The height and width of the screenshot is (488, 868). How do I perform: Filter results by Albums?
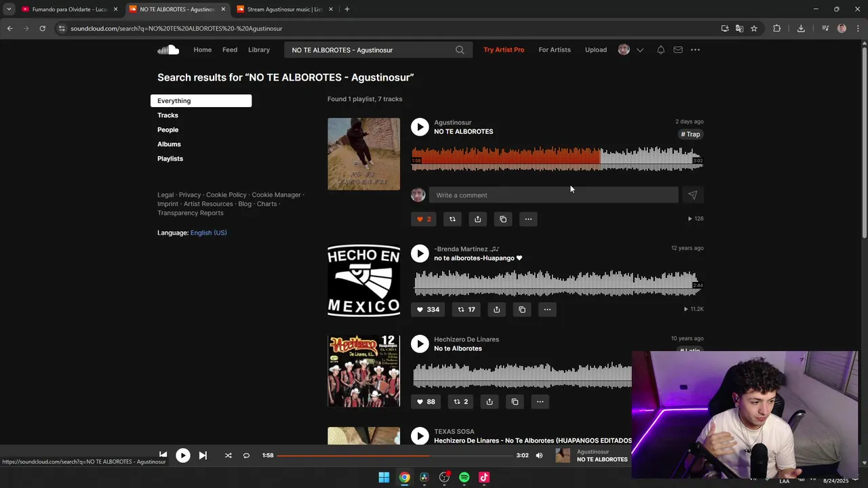pyautogui.click(x=169, y=144)
